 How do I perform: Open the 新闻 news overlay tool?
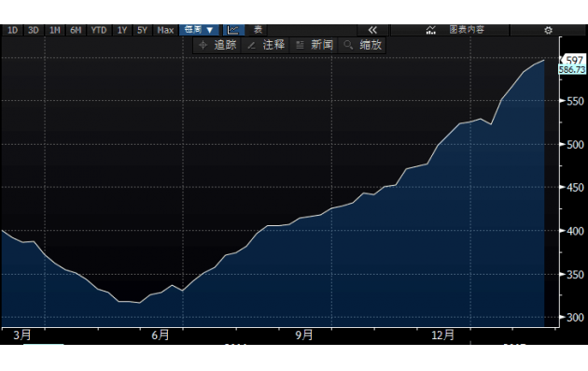(315, 45)
